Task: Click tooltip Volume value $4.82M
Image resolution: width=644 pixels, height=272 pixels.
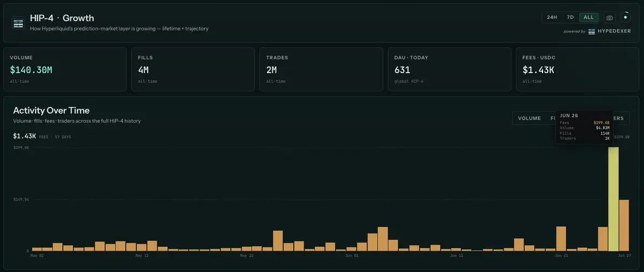Action: coord(603,128)
